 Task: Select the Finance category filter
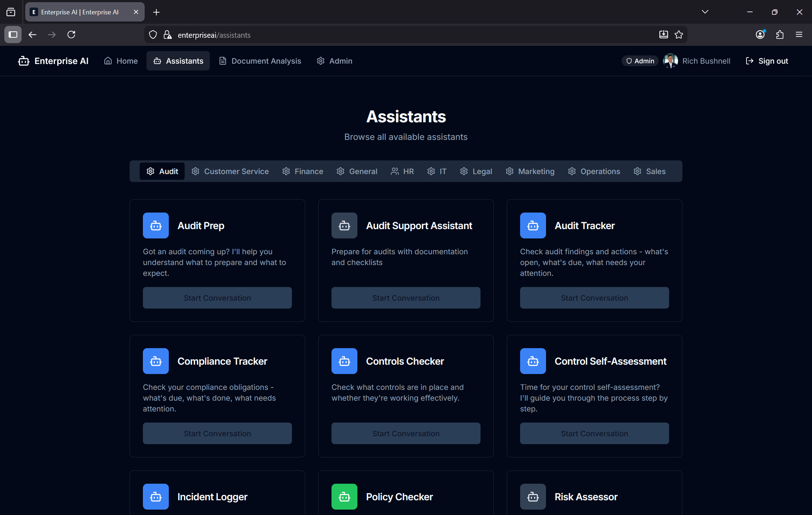308,171
